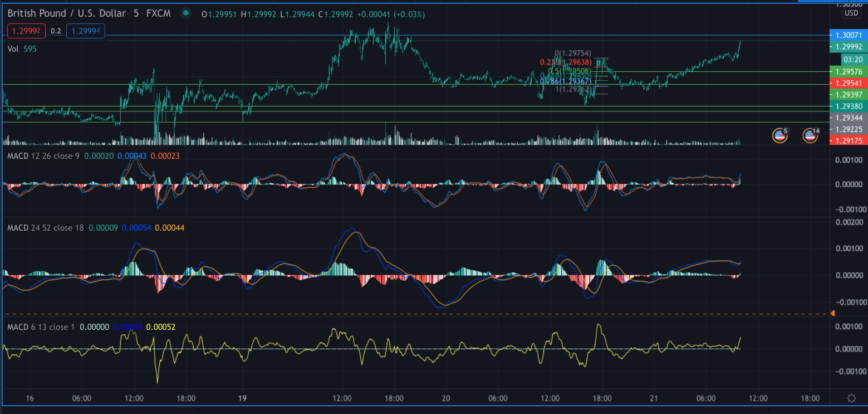The width and height of the screenshot is (868, 414).
Task: Click the blue buy price 1.29994 button
Action: point(85,31)
